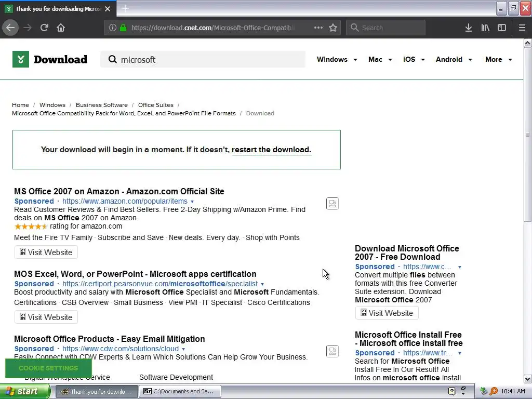
Task: Open the Library bookshelf icon
Action: (x=485, y=28)
